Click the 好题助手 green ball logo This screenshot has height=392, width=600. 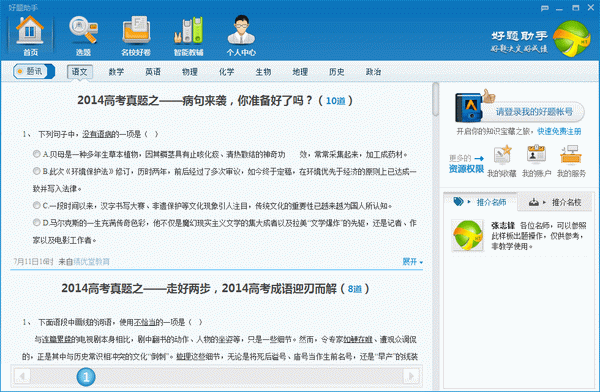click(x=572, y=39)
